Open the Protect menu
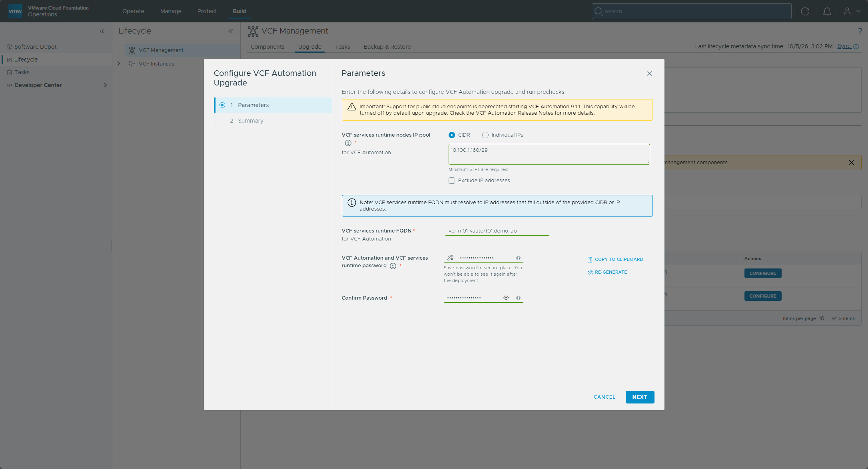868x469 pixels. point(207,11)
